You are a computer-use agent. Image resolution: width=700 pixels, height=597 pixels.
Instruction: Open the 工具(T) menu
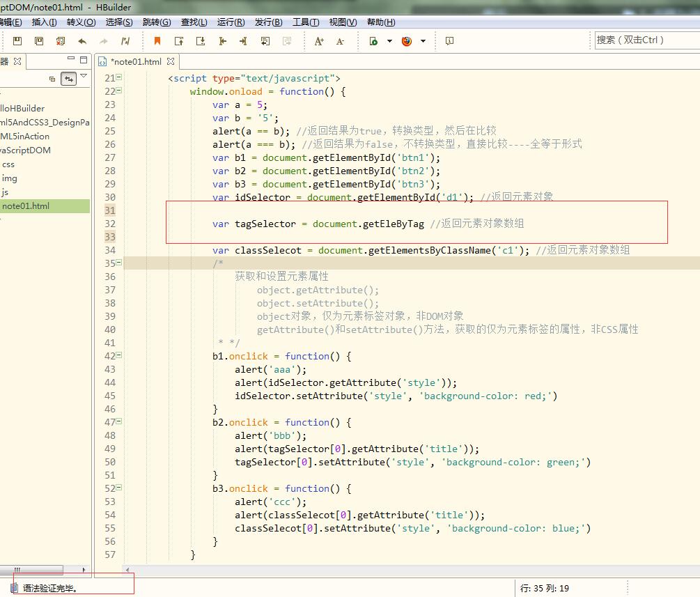point(306,22)
